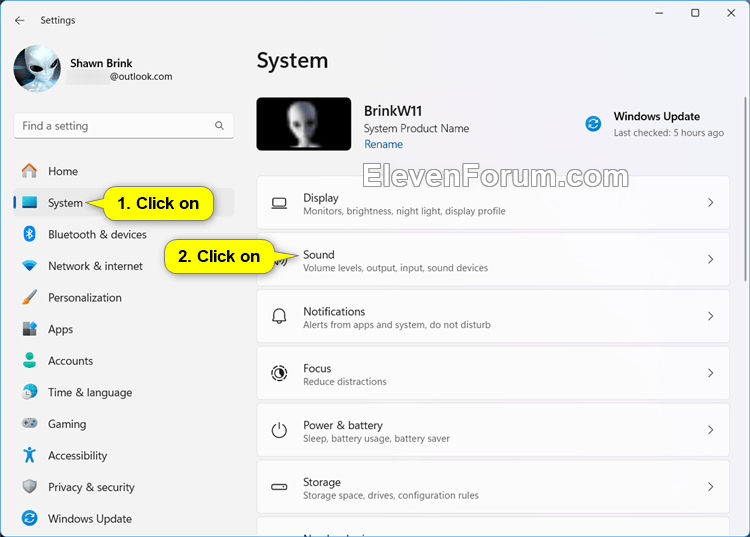The height and width of the screenshot is (537, 750).
Task: Click 'Last checked: 5 hours ago' text
Action: (x=669, y=132)
